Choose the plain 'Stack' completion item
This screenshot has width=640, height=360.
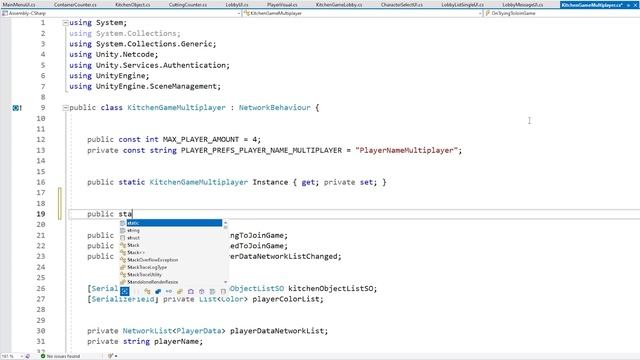coord(133,245)
